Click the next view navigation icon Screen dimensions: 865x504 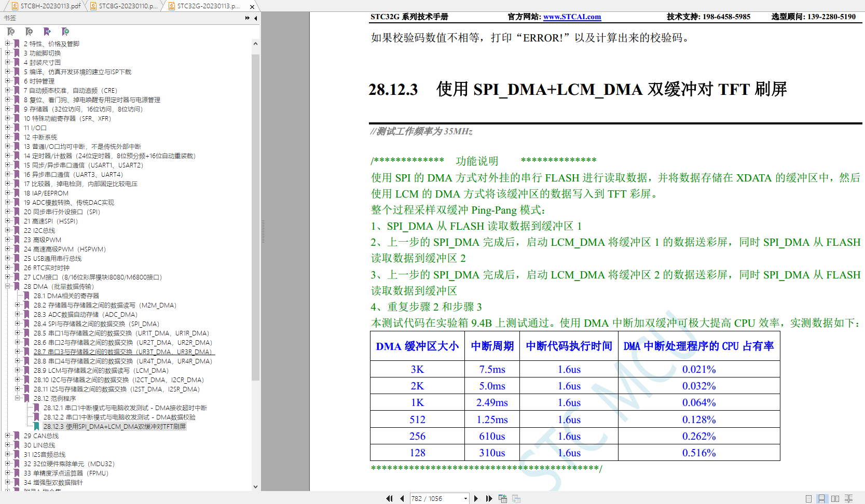point(516,498)
